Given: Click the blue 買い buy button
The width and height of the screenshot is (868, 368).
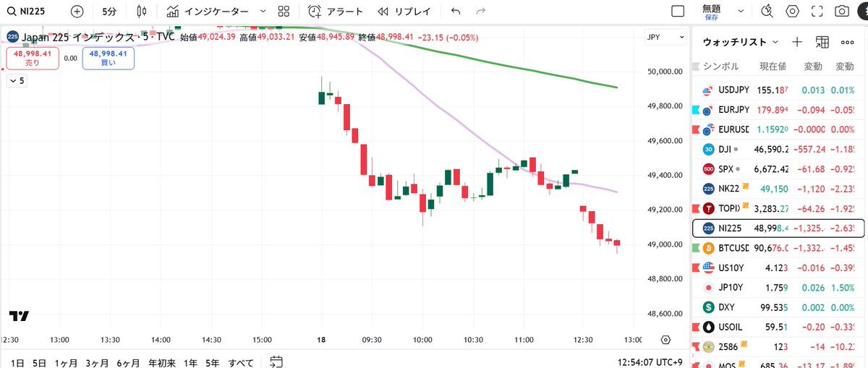Looking at the screenshot, I should point(109,59).
